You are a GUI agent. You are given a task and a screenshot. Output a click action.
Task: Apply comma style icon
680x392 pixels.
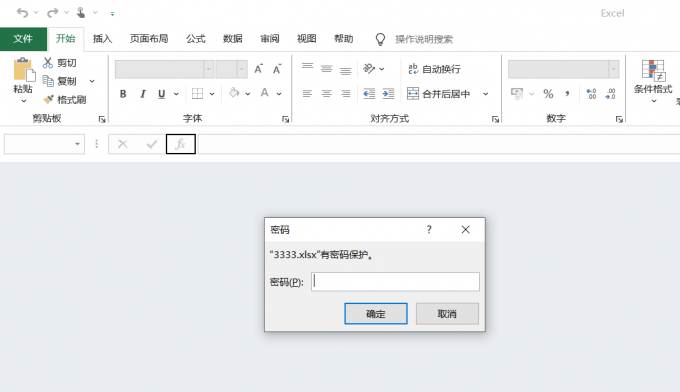(567, 94)
